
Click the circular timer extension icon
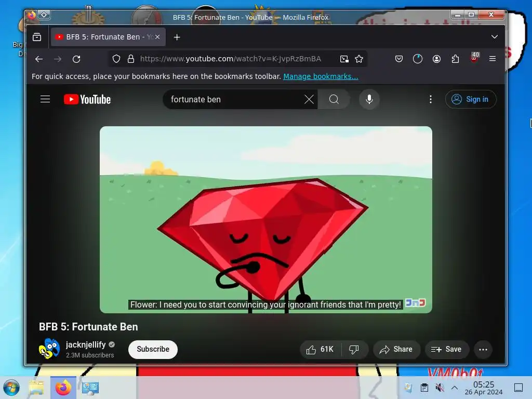coord(418,59)
